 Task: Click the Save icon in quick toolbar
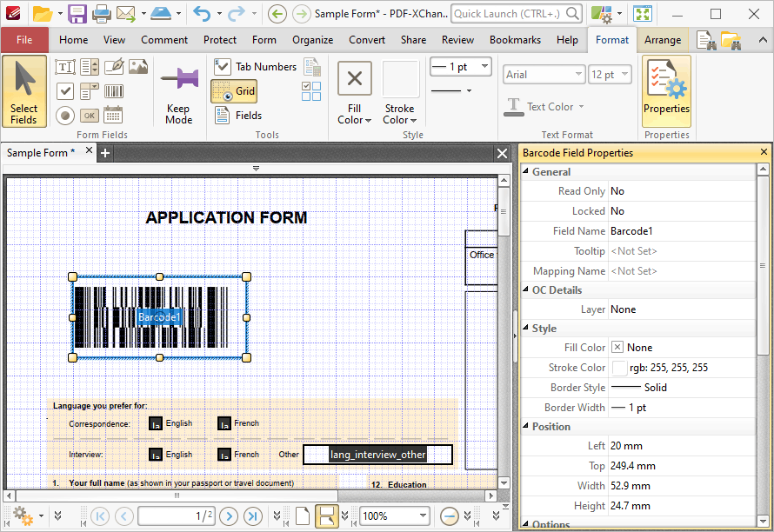click(x=77, y=14)
